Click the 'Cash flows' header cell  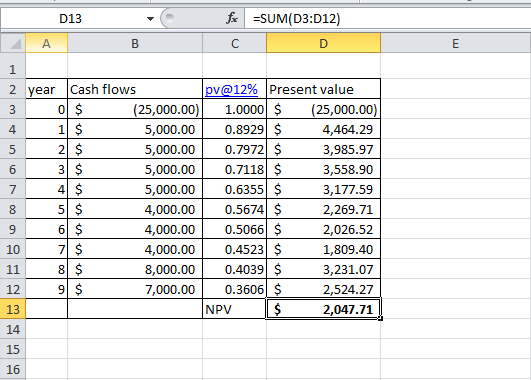click(x=135, y=89)
